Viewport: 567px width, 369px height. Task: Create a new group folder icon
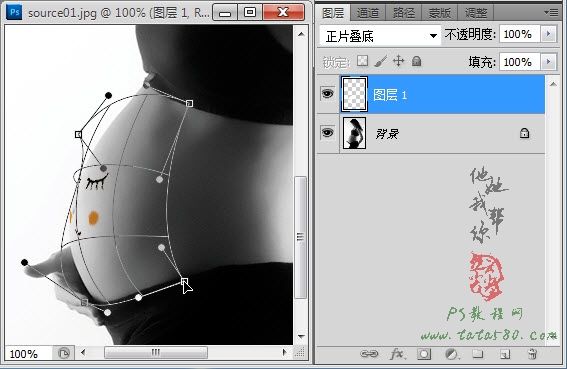[x=478, y=353]
